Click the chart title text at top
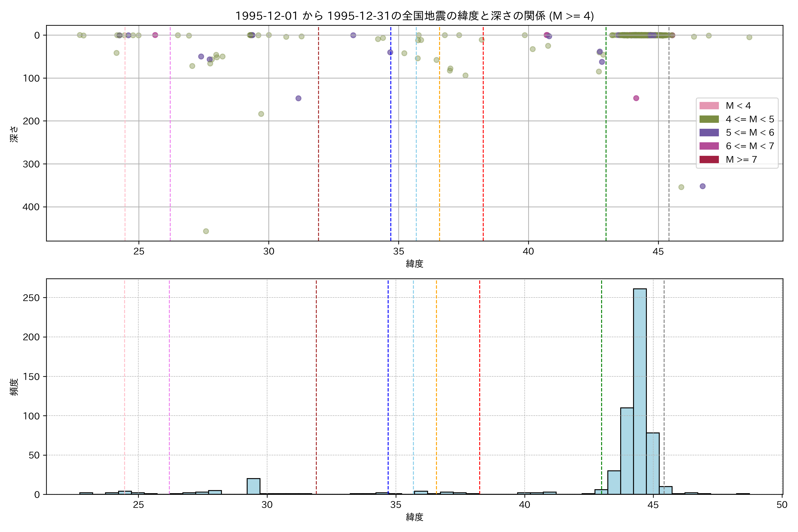Viewport: 798px width, 532px height. (x=414, y=16)
